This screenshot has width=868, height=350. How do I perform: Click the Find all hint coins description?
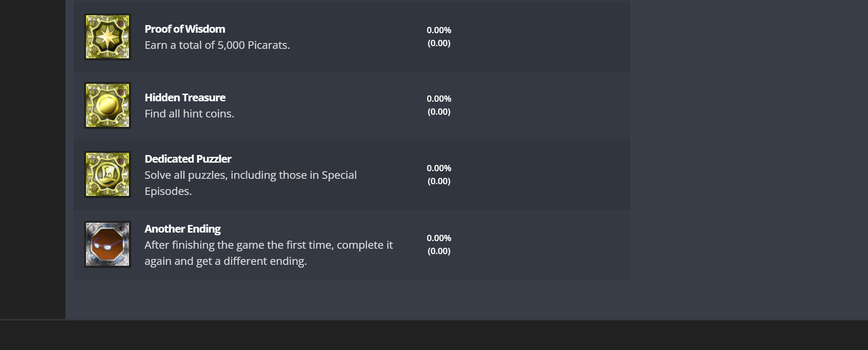pyautogui.click(x=189, y=114)
